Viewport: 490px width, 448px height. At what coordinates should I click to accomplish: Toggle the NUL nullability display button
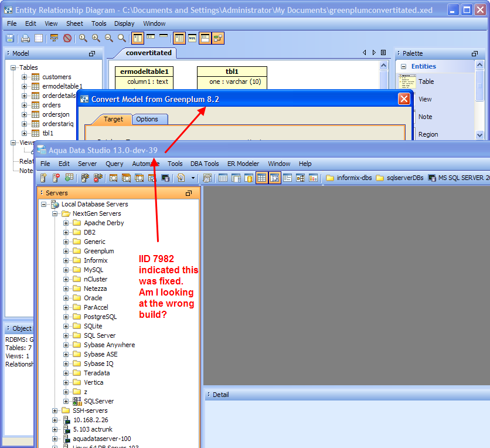click(192, 38)
